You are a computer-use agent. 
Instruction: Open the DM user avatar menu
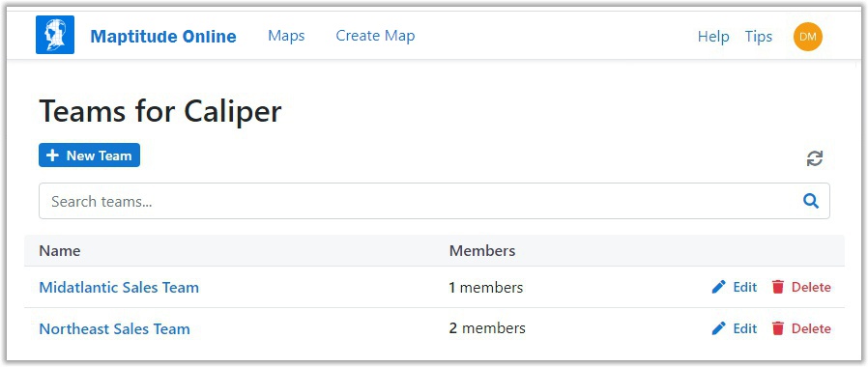coord(808,37)
